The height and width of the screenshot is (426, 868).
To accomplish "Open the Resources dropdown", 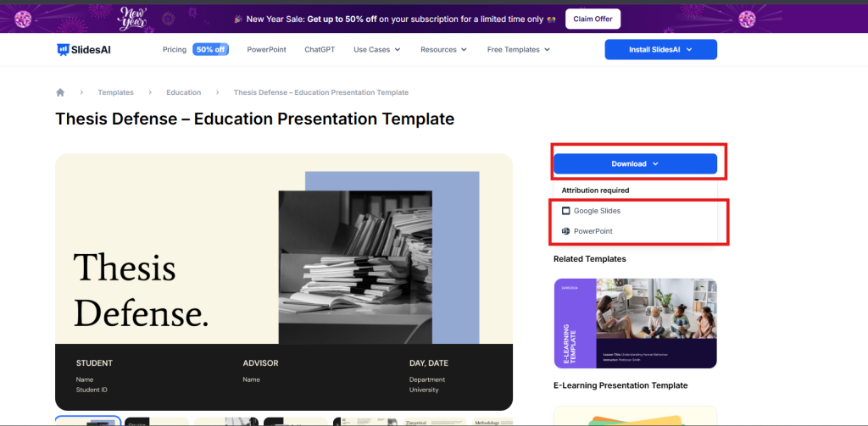I will point(443,50).
